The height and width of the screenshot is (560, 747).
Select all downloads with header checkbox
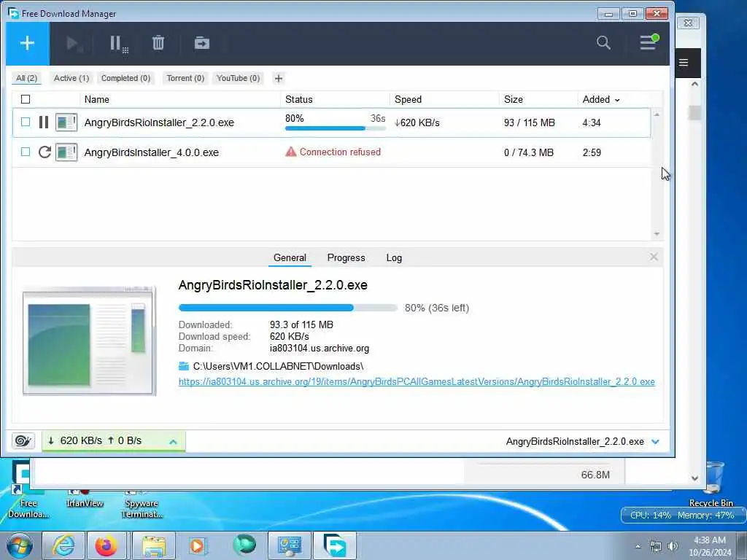point(26,99)
